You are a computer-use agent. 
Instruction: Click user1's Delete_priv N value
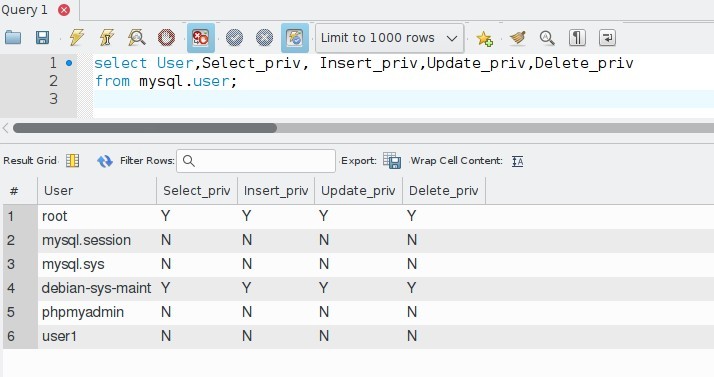[412, 336]
